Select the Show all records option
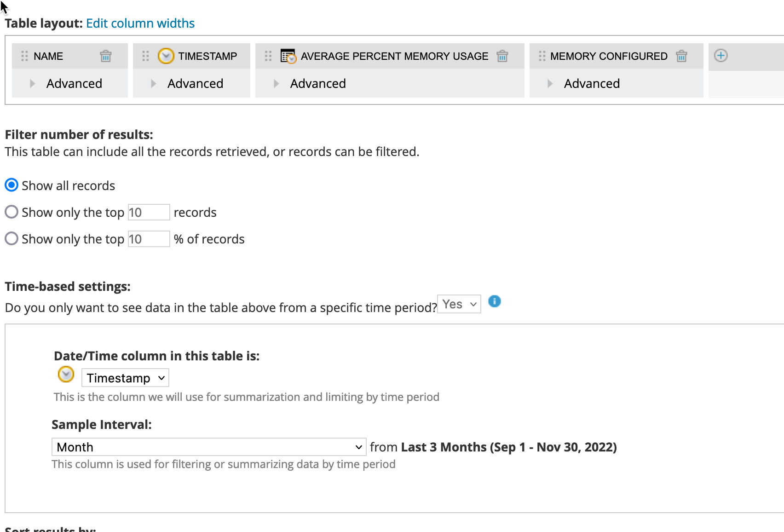This screenshot has width=784, height=532. [12, 185]
